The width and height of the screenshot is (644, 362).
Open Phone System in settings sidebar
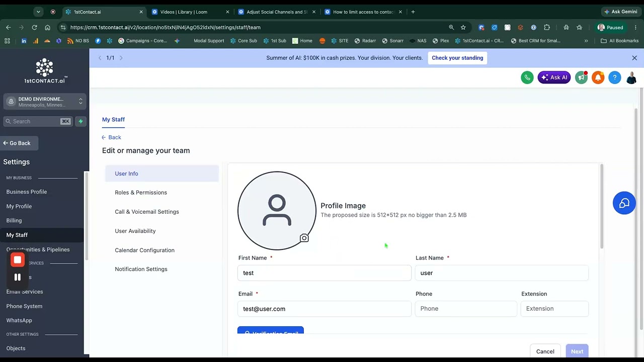pos(24,306)
